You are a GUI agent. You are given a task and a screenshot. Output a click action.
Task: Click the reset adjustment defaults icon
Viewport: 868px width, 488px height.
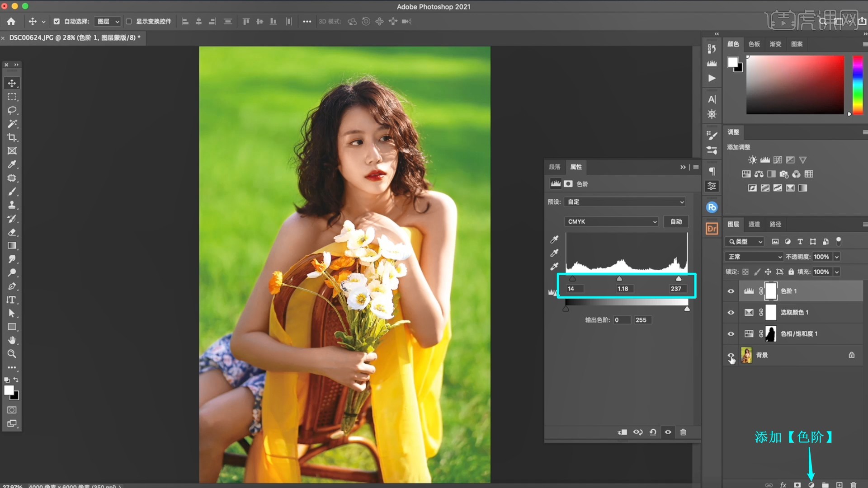pos(653,432)
